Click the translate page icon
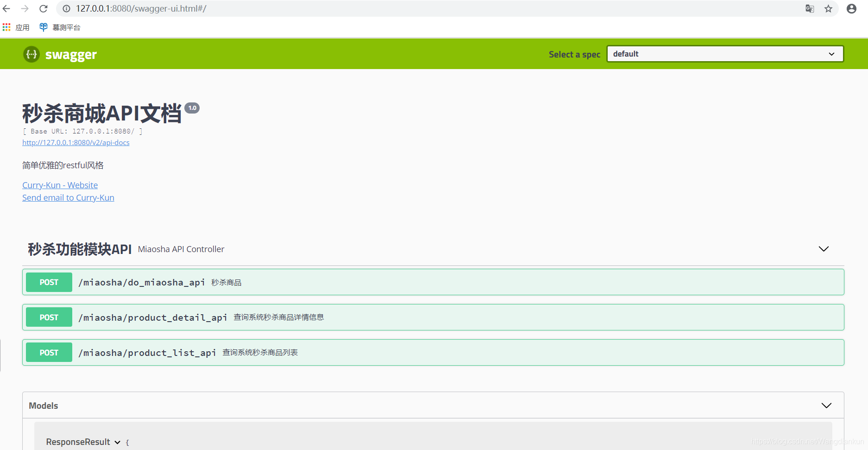868x450 pixels. (810, 8)
